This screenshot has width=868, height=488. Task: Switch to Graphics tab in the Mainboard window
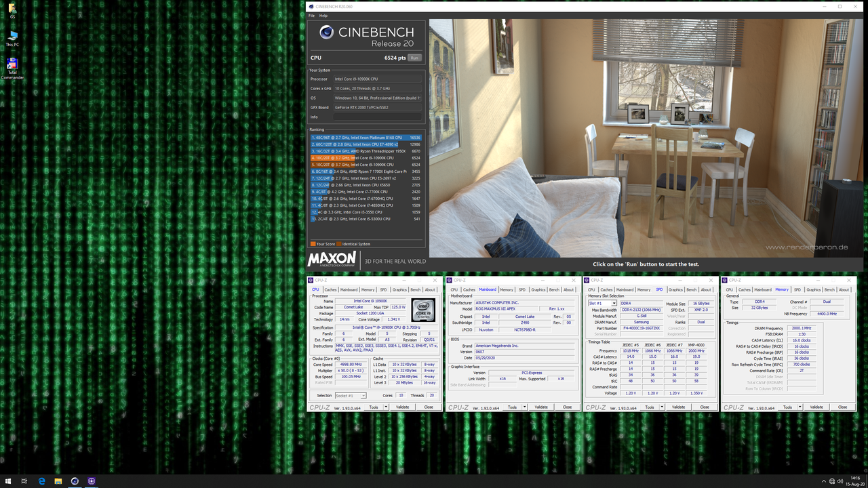[538, 289]
